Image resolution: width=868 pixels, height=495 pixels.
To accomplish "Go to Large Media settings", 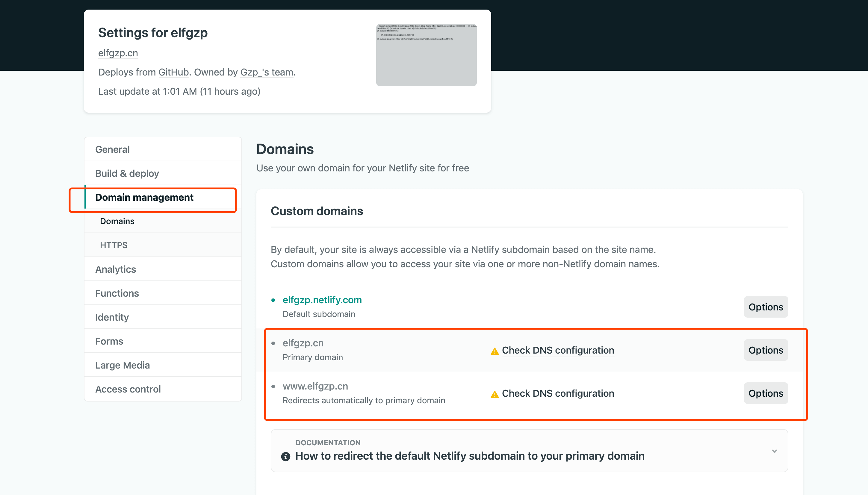I will tap(123, 365).
